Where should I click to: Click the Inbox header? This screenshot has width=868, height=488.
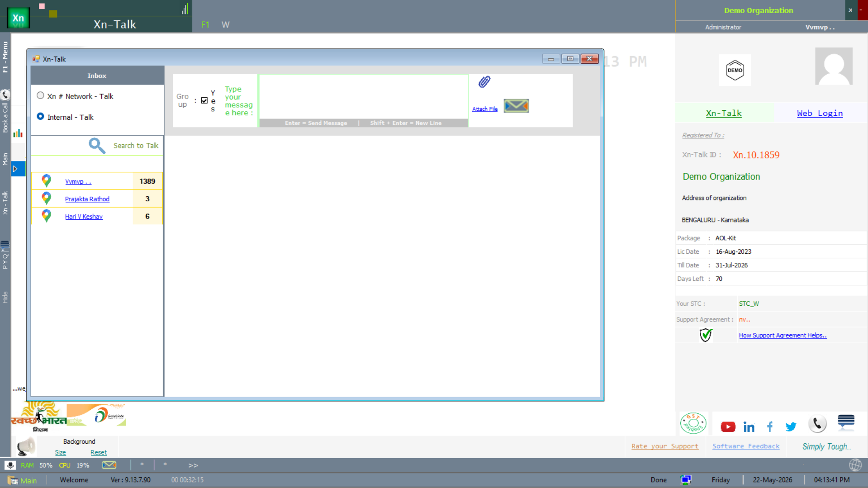(97, 76)
